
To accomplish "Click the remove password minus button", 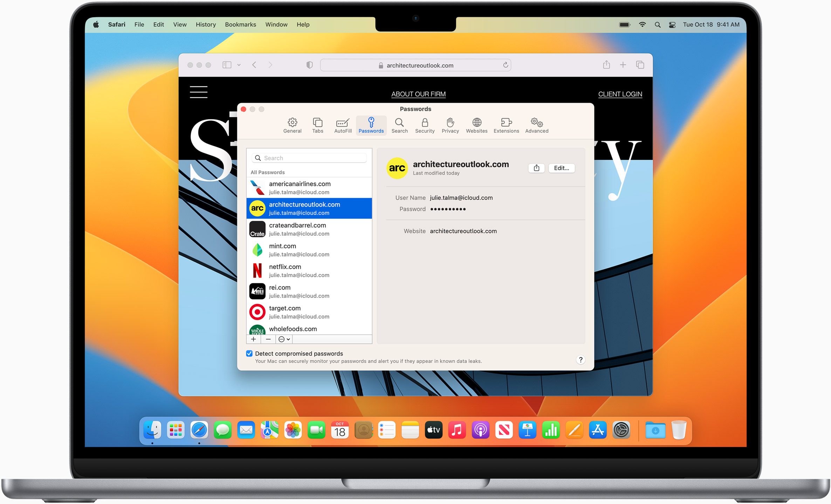I will point(265,338).
